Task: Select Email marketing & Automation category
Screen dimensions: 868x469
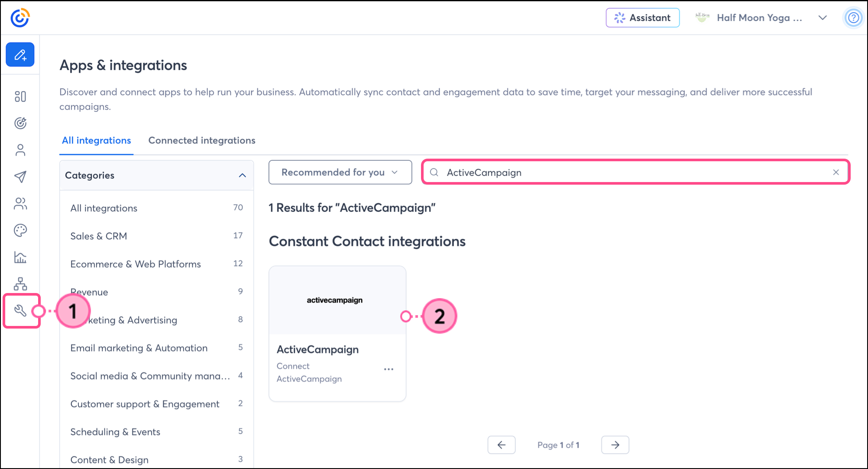Action: [x=156, y=348]
